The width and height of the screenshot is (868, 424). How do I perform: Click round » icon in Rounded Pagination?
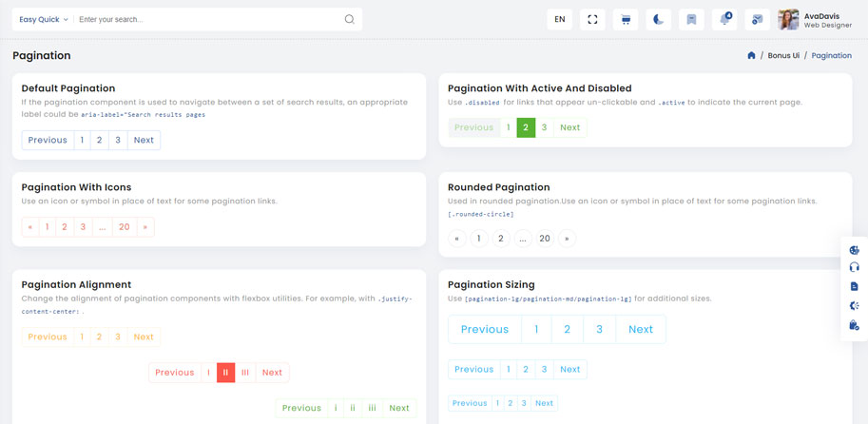pyautogui.click(x=567, y=239)
